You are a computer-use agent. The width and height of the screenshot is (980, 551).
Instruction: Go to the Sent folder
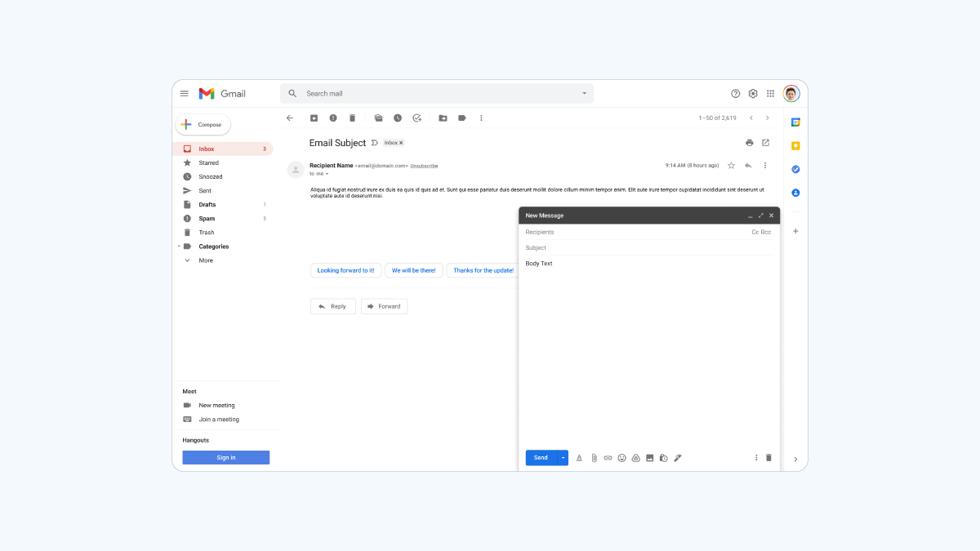[x=205, y=191]
